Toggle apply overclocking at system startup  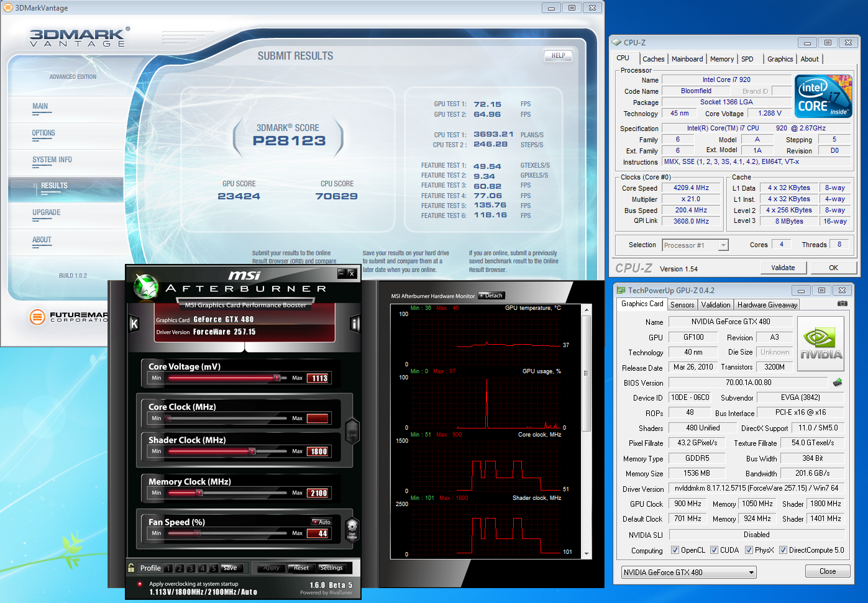[140, 584]
